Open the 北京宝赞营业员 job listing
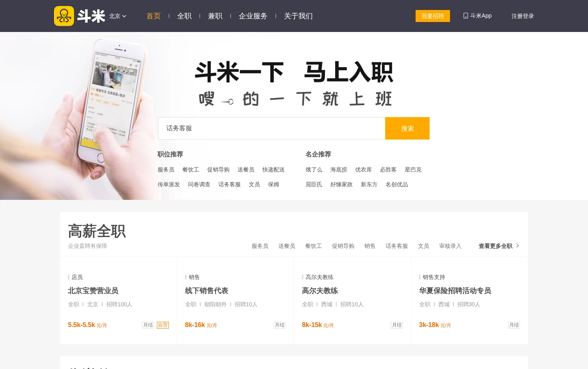The image size is (588, 369). pyautogui.click(x=93, y=291)
